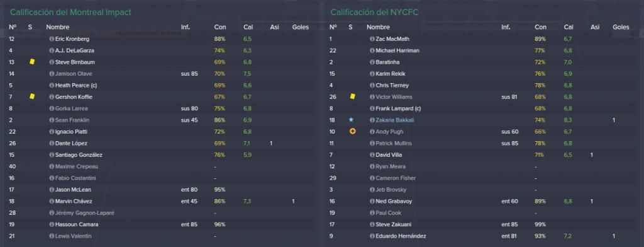Open the info icon next to Frank Lampard
This screenshot has height=247, width=644.
[x=372, y=108]
